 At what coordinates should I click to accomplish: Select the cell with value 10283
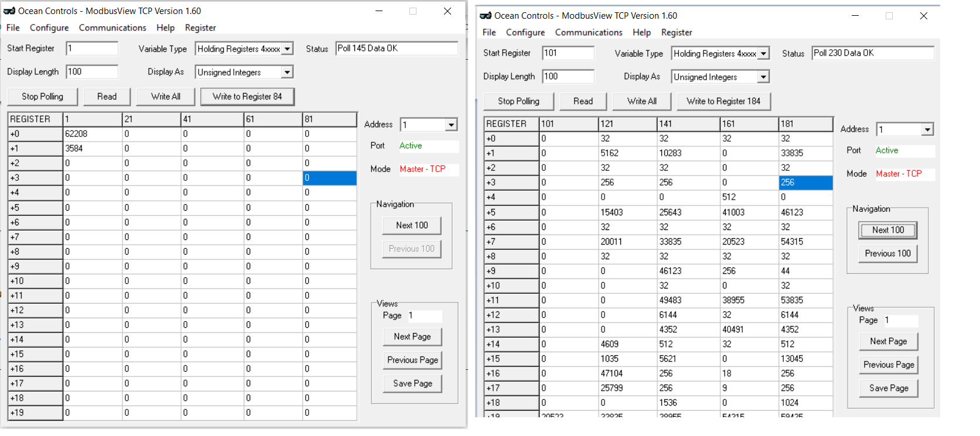[689, 153]
